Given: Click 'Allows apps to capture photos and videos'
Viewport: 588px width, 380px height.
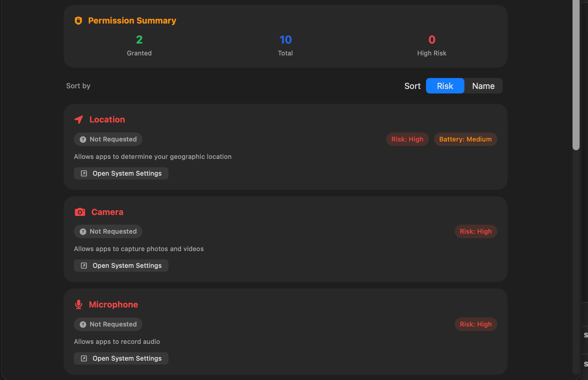Looking at the screenshot, I should click(x=139, y=249).
